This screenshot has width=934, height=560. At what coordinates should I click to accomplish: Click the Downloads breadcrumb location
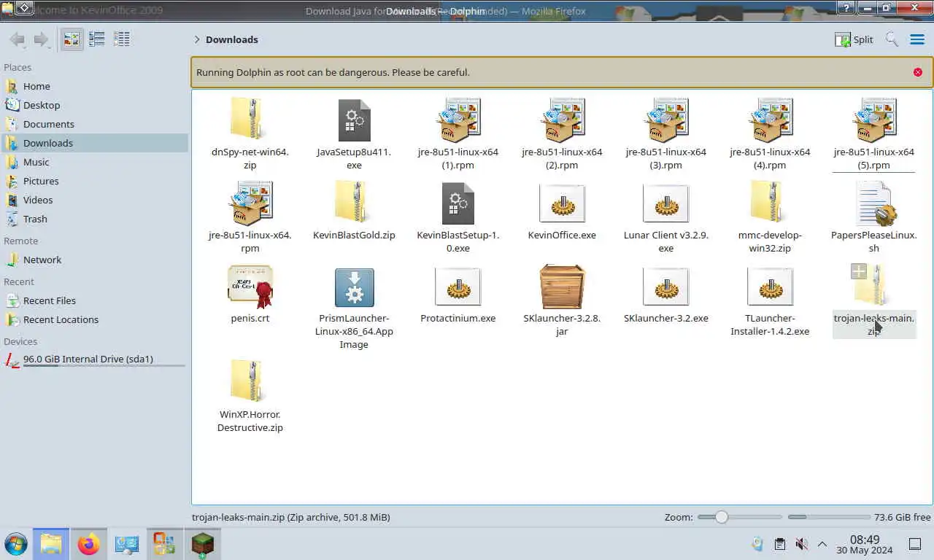click(231, 39)
